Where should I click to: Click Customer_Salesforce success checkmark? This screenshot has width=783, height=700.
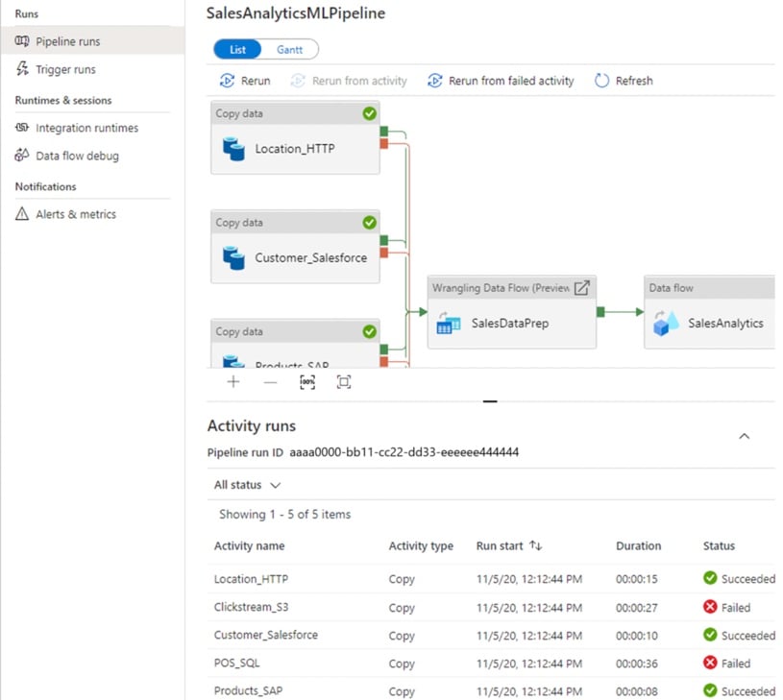[x=370, y=223]
